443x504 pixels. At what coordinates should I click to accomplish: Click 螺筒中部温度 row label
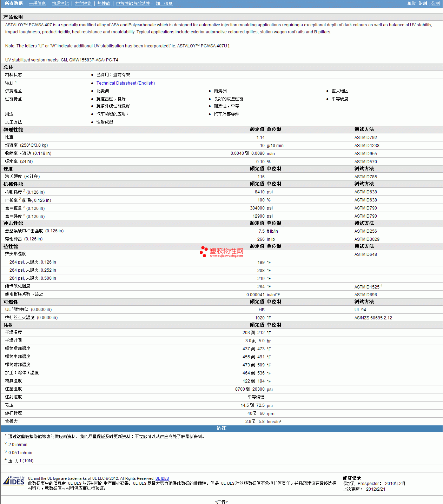(x=18, y=357)
